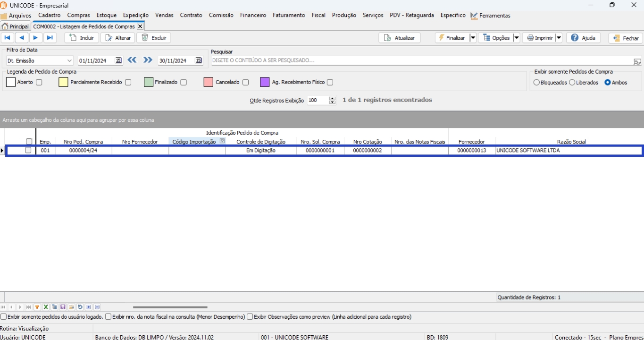The image size is (644, 340).
Task: Click the purple Ag. Recebimento Físico swatch
Action: 265,82
